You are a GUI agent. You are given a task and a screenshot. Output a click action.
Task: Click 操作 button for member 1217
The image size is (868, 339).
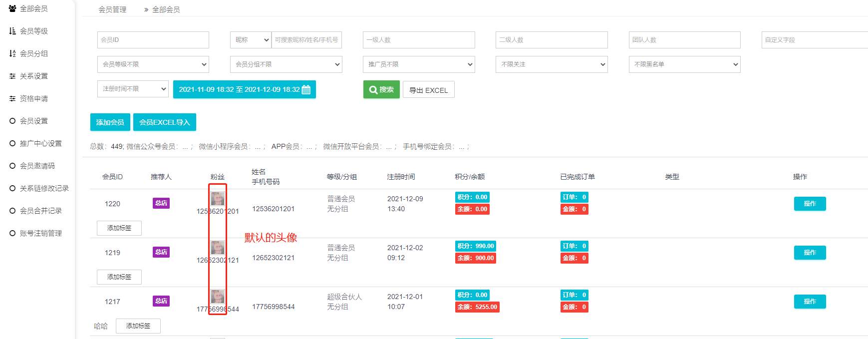point(810,302)
